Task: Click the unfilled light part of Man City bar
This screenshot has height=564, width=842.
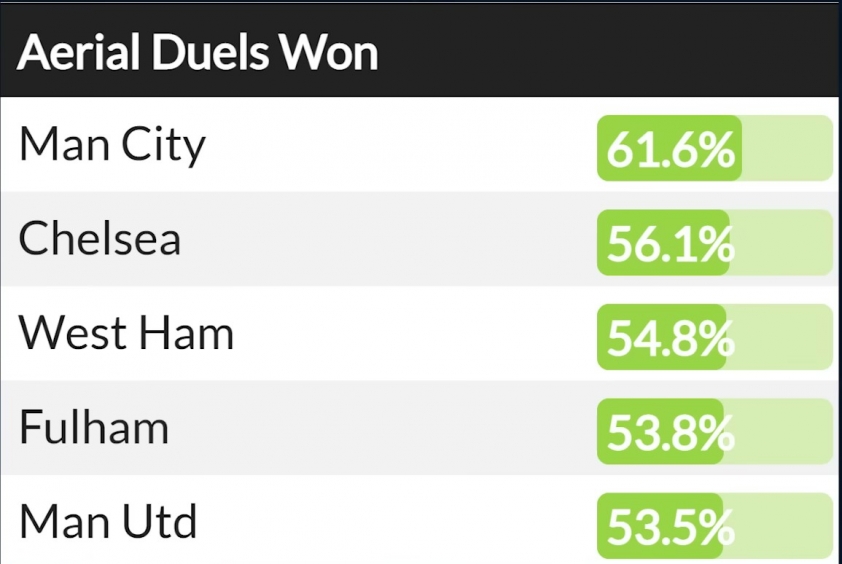Action: (x=787, y=148)
